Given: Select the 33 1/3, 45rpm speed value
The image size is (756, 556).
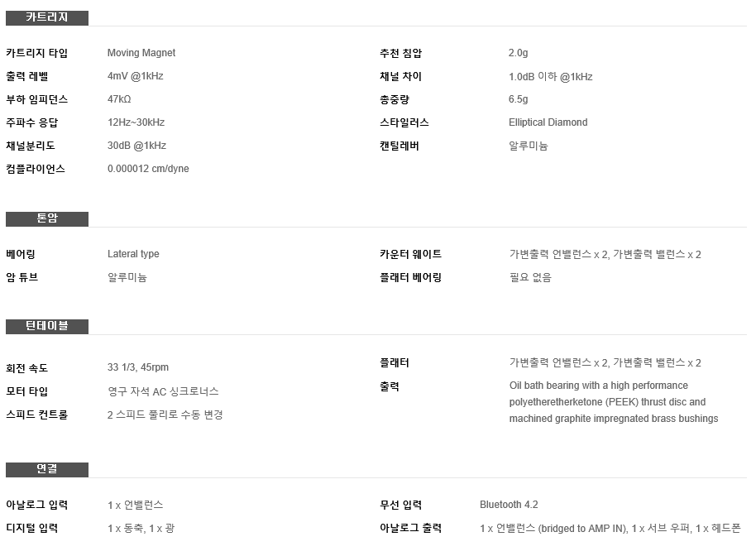Looking at the screenshot, I should pyautogui.click(x=138, y=367).
